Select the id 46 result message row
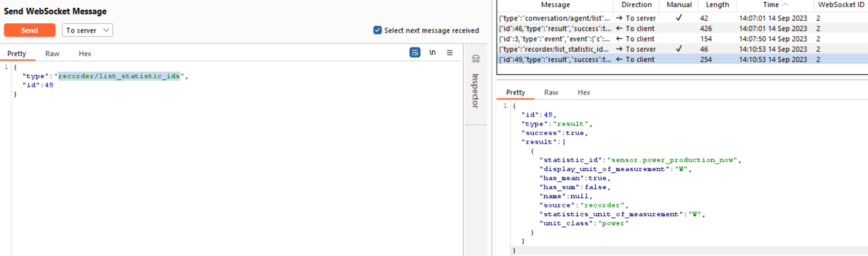This screenshot has height=256, width=868. pyautogui.click(x=554, y=28)
